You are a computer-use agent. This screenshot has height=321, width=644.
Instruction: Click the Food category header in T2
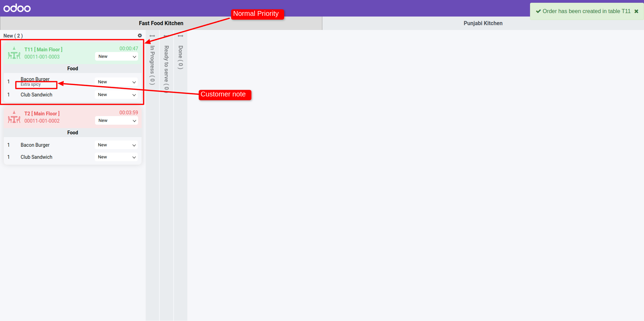tap(73, 133)
